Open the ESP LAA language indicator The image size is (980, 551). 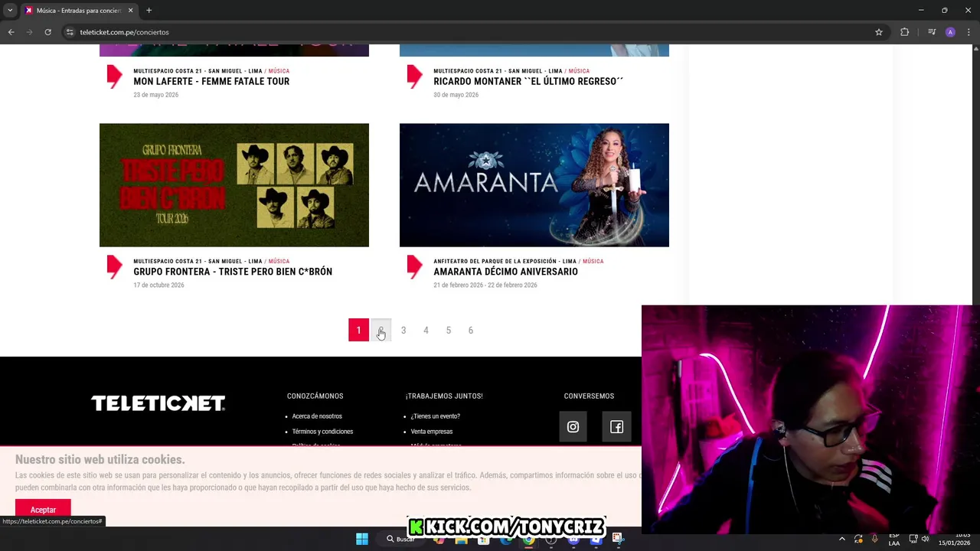(894, 540)
